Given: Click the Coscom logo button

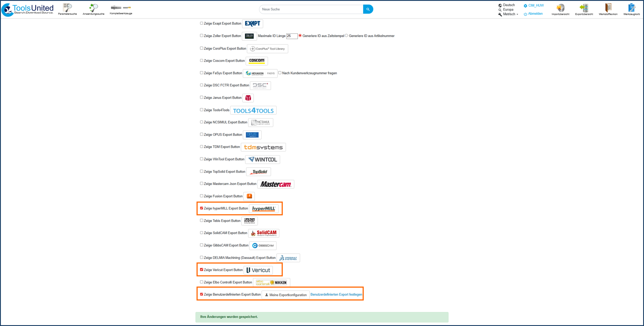Looking at the screenshot, I should pyautogui.click(x=257, y=61).
